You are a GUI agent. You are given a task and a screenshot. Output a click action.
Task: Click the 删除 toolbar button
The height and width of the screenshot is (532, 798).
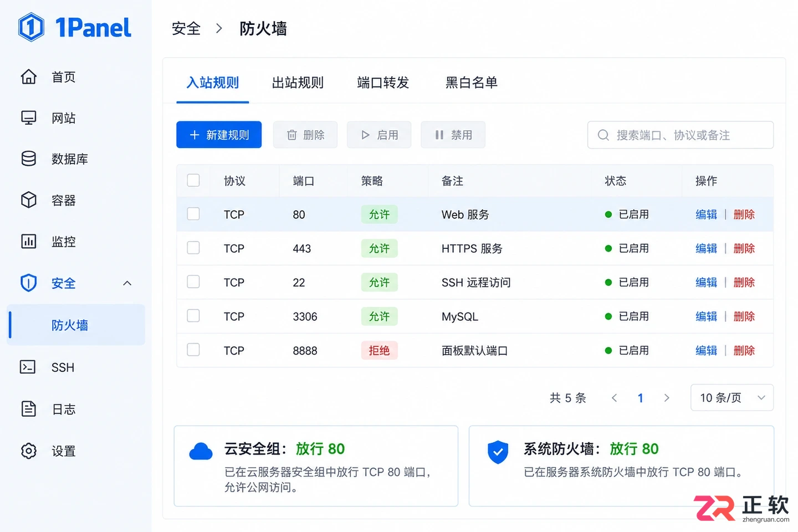tap(305, 135)
